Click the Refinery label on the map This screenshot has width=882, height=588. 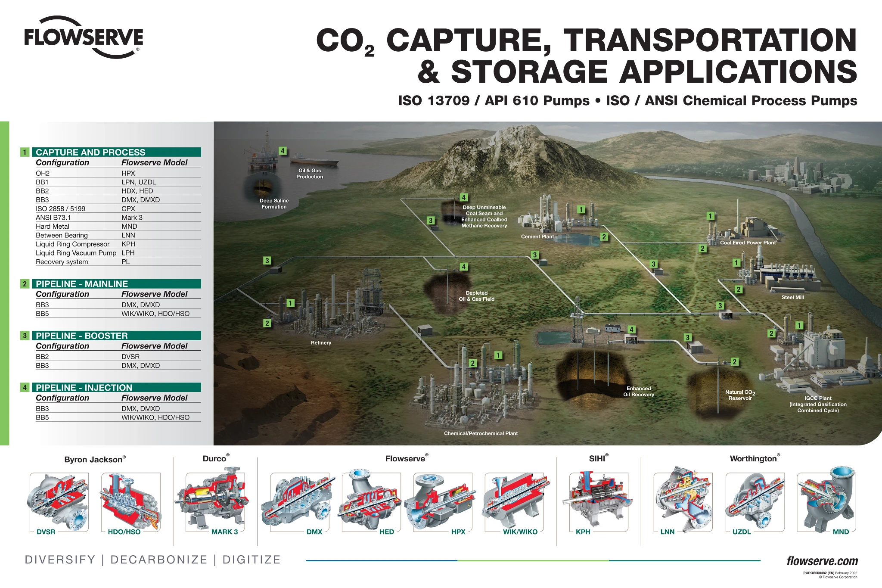click(x=321, y=343)
